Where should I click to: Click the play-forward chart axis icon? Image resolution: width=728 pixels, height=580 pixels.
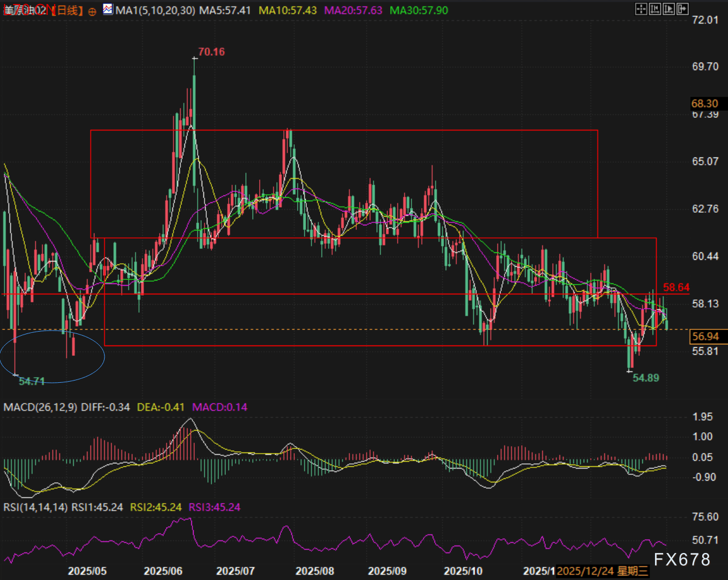(669, 9)
